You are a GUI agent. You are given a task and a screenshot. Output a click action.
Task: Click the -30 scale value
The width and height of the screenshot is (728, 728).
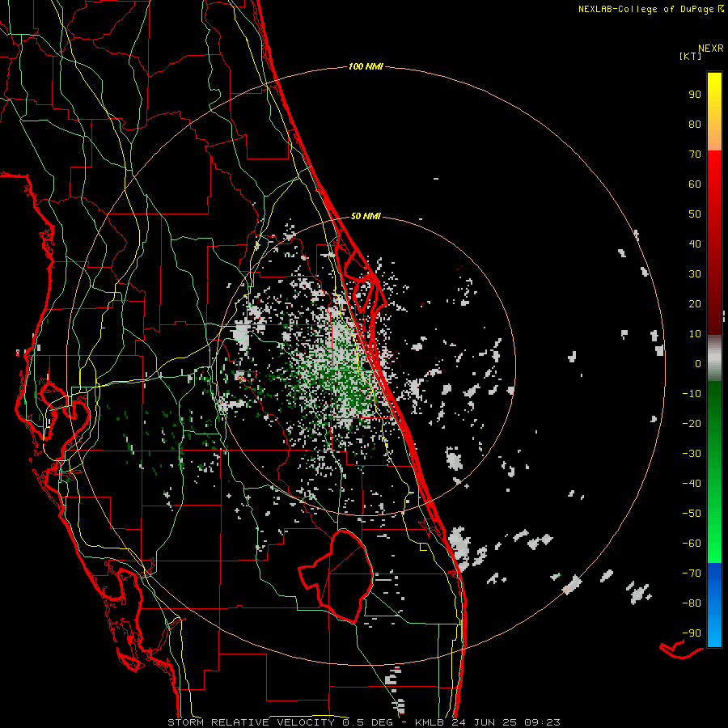(692, 454)
